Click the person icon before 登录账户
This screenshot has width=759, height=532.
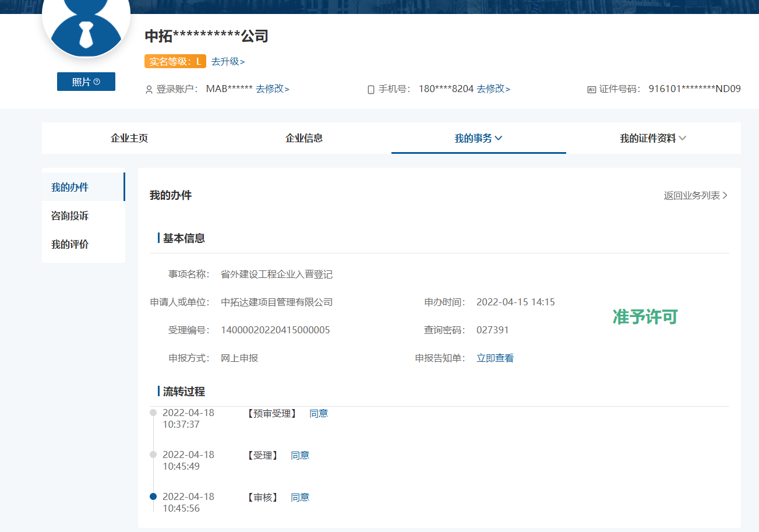click(x=149, y=89)
